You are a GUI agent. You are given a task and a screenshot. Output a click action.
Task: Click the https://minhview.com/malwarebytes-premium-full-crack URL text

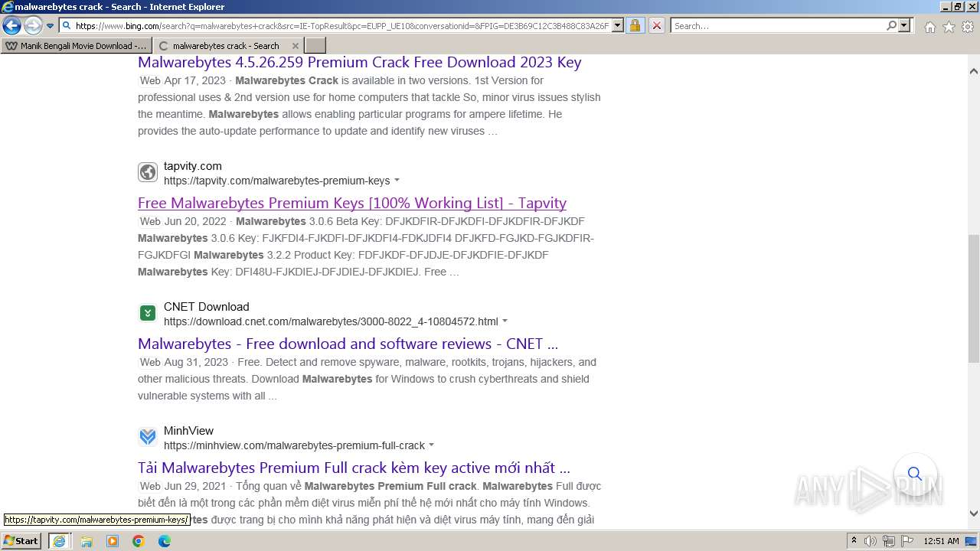[x=294, y=445]
